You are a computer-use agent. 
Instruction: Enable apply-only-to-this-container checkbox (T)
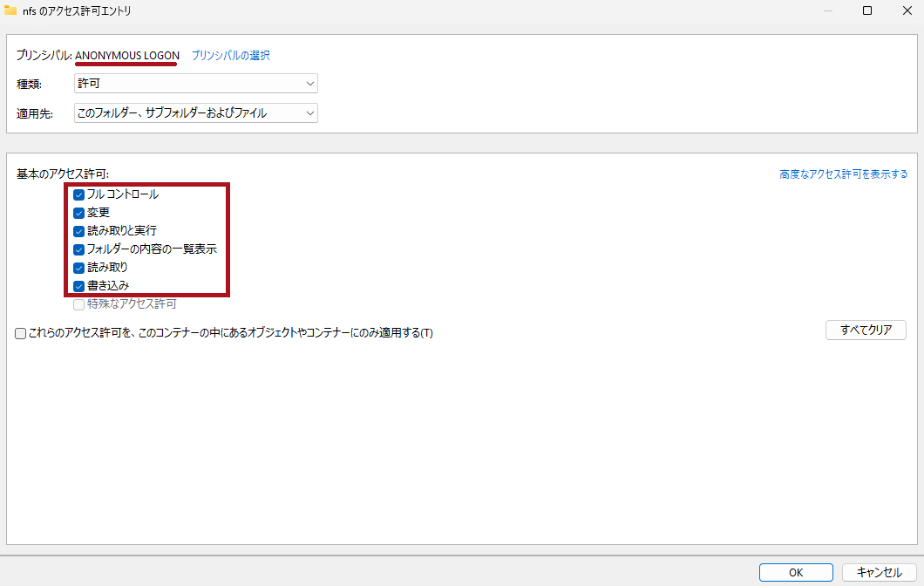(x=21, y=334)
